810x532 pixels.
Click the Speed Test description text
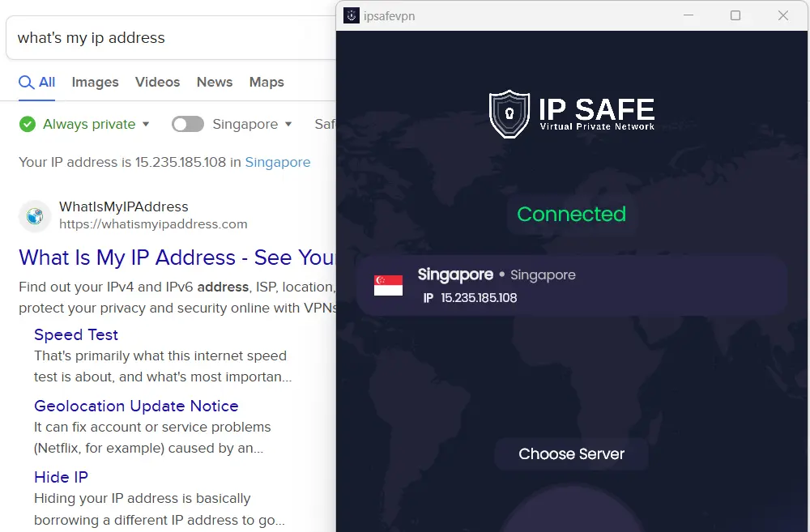[x=163, y=366]
